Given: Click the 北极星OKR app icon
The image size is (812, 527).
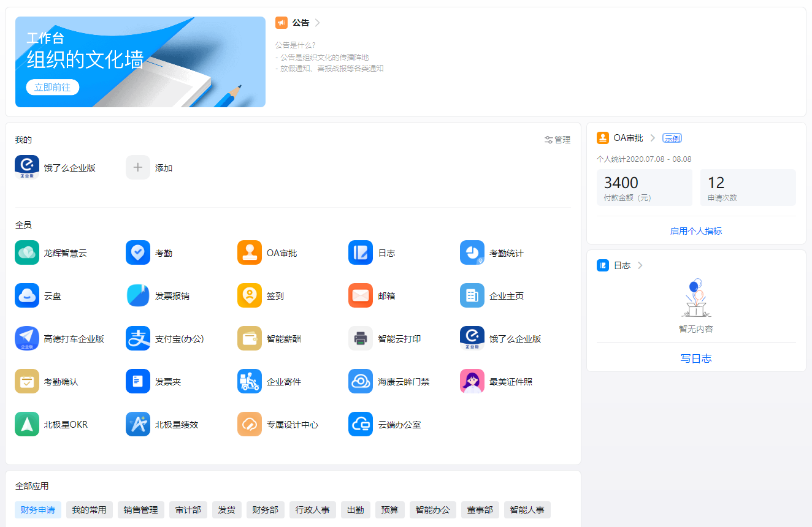Looking at the screenshot, I should (x=27, y=425).
